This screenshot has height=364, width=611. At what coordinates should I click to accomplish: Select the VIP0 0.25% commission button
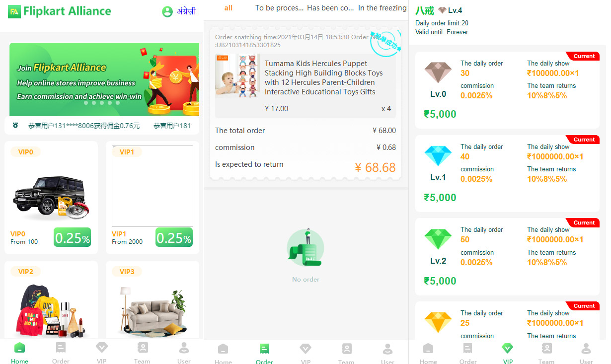point(72,237)
